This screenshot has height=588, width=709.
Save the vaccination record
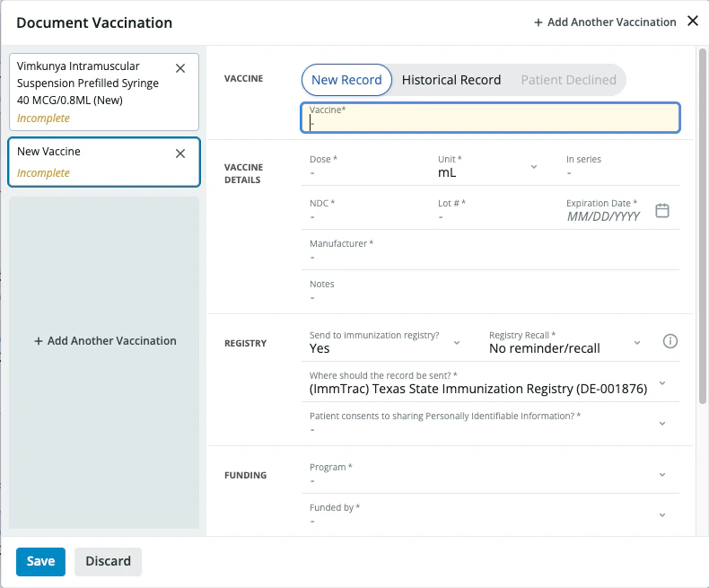click(40, 562)
